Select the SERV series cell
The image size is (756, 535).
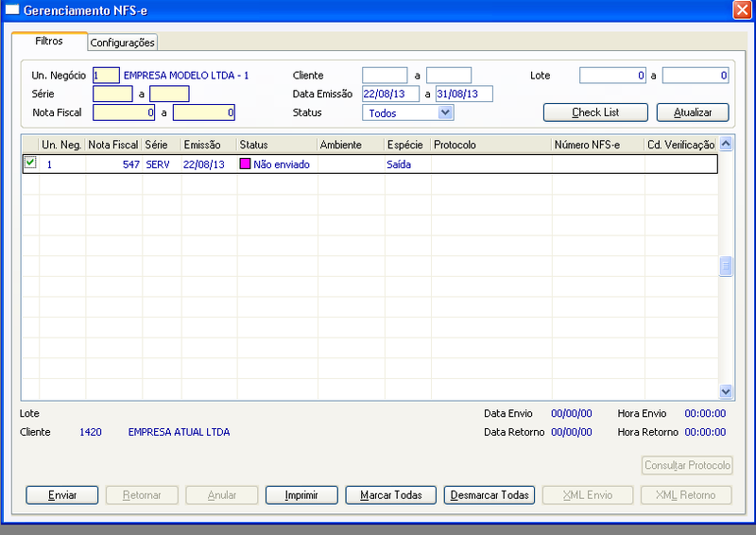[x=162, y=164]
